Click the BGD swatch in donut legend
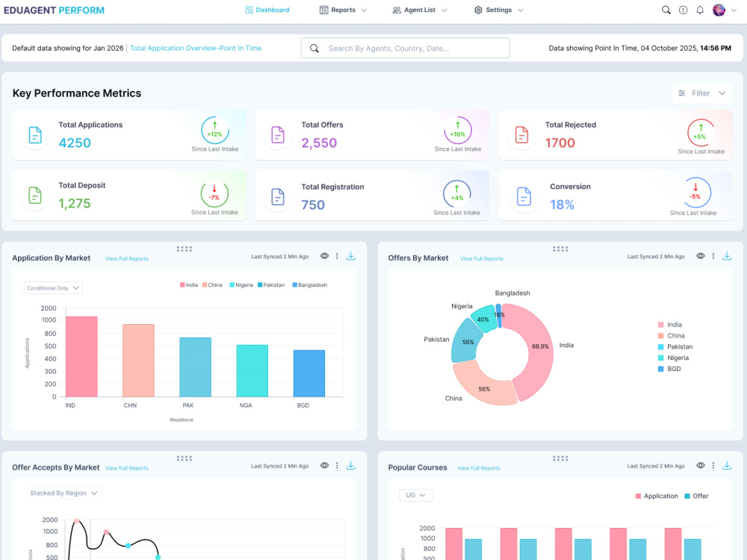The image size is (747, 560). pos(661,369)
